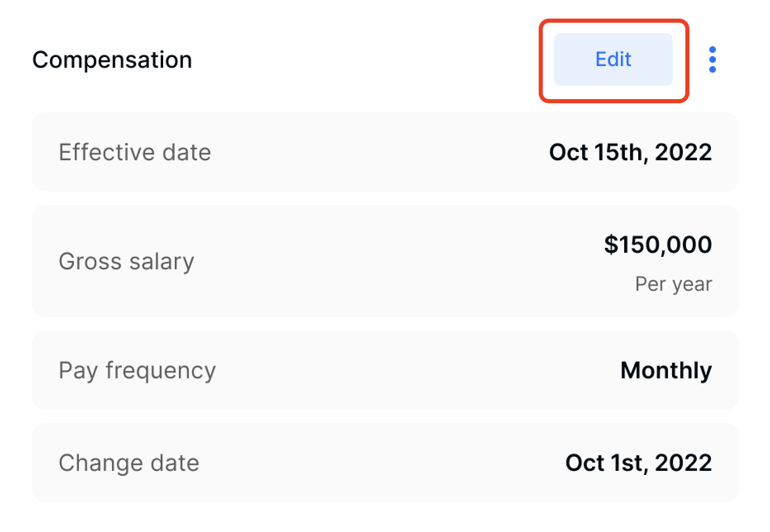The width and height of the screenshot is (770, 532).
Task: Select the Oct 1st, 2022 change date value
Action: [x=638, y=463]
